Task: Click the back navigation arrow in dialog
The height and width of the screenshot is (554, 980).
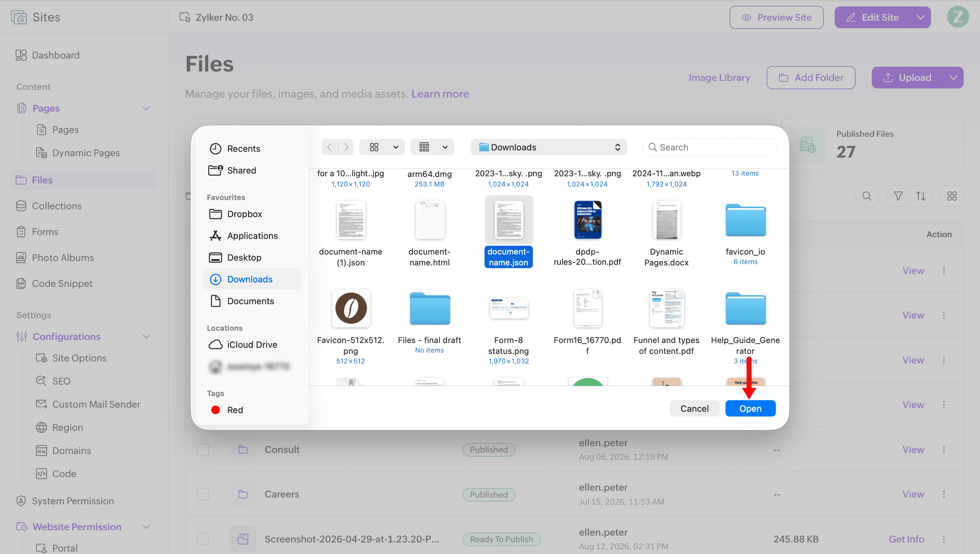Action: click(x=329, y=147)
